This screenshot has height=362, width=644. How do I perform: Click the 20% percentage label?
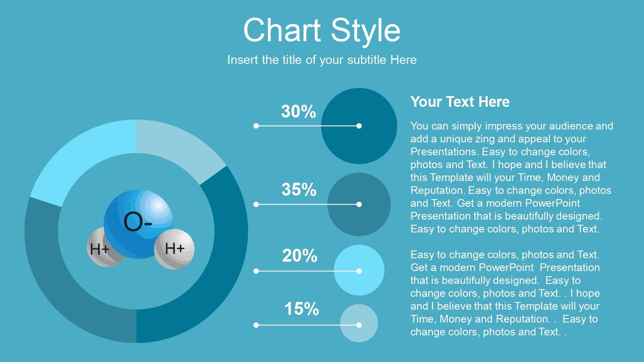pos(300,256)
